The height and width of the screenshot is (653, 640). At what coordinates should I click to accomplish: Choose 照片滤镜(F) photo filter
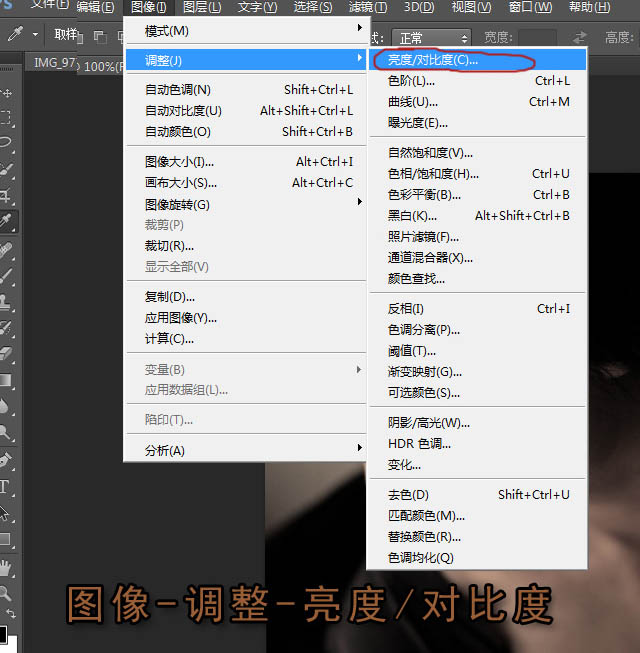point(477,237)
